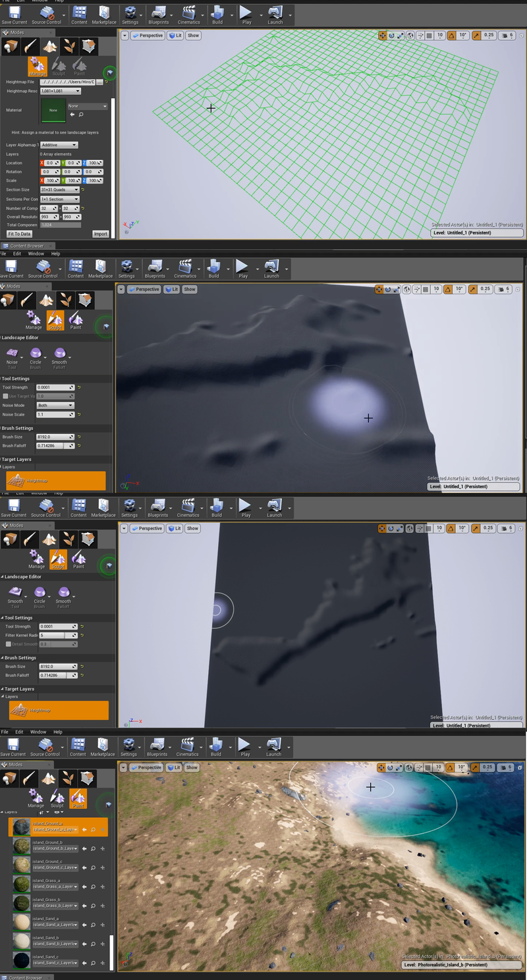Image resolution: width=527 pixels, height=980 pixels.
Task: Click the Smooth Tool icon left of Circle Brush
Action: (15, 593)
